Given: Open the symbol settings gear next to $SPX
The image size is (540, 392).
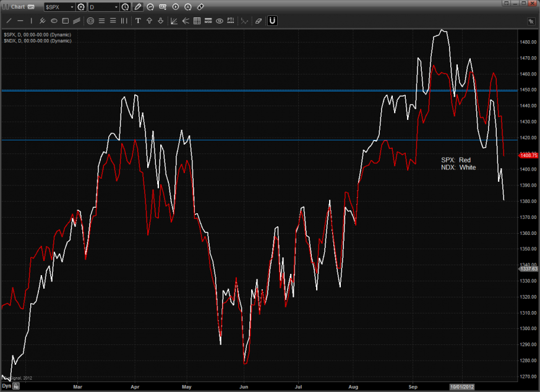Looking at the screenshot, I should [x=80, y=7].
